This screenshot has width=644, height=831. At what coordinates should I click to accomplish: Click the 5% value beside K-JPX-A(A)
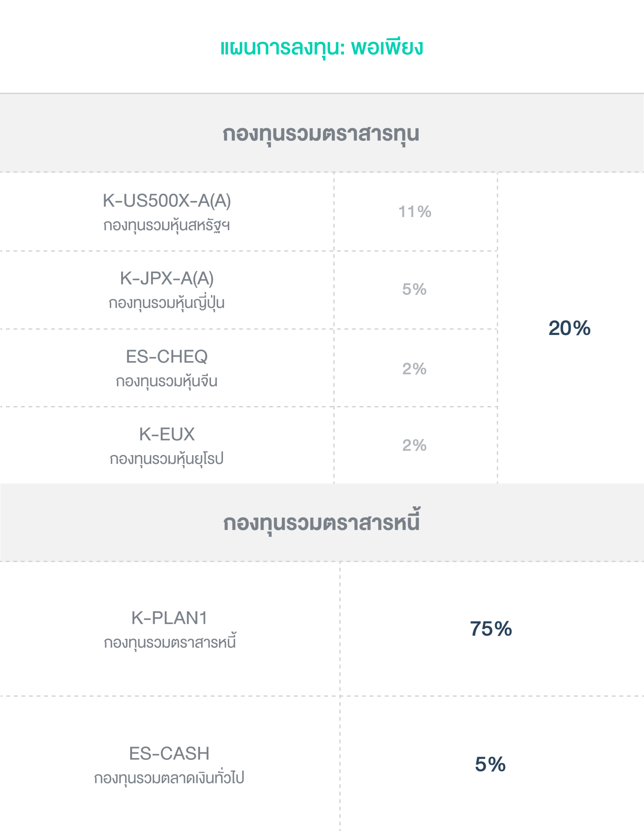414,290
